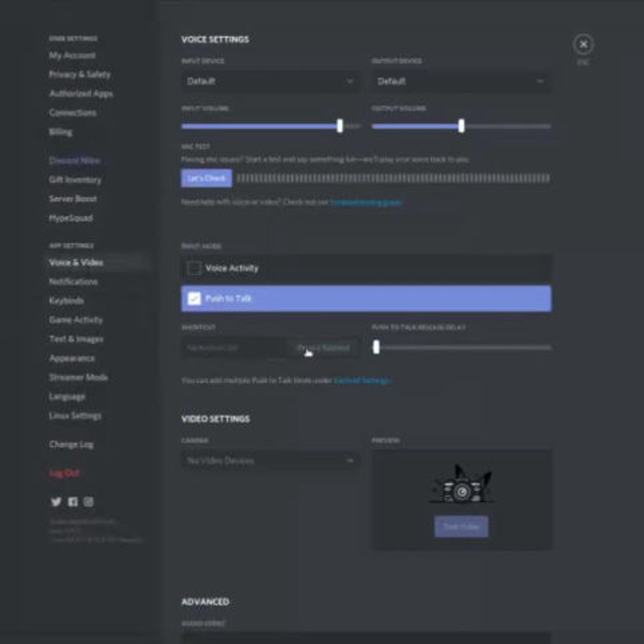Click the Input Volume slider
Image resolution: width=644 pixels, height=644 pixels.
[x=270, y=126]
